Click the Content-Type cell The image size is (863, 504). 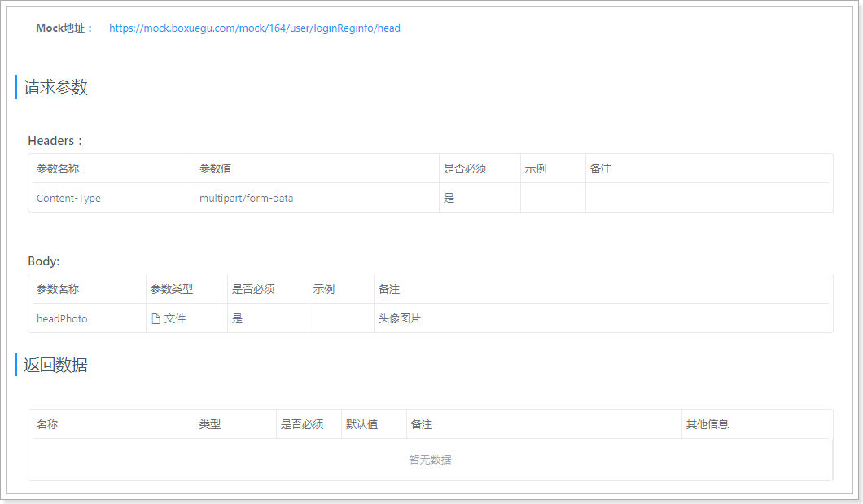coord(69,198)
